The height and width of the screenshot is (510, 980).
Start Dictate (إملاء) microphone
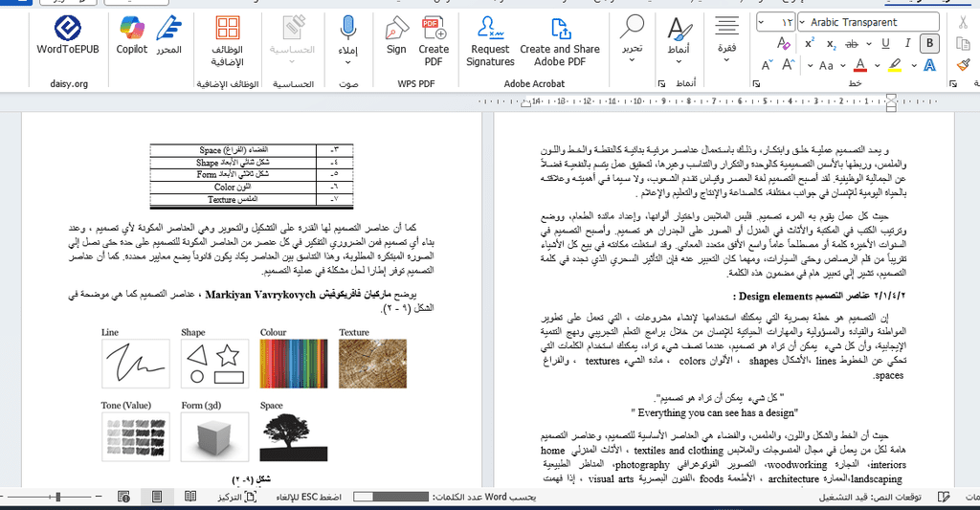click(347, 37)
